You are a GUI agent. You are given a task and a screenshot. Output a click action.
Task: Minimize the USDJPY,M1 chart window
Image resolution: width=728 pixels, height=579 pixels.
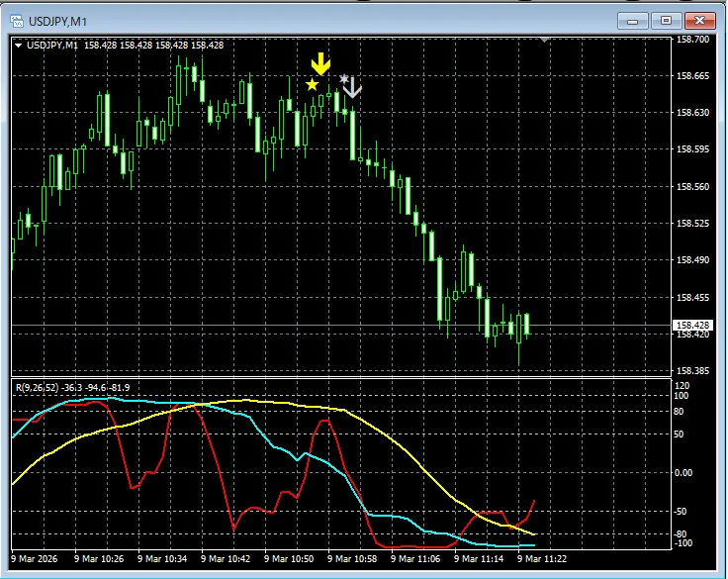tap(632, 20)
